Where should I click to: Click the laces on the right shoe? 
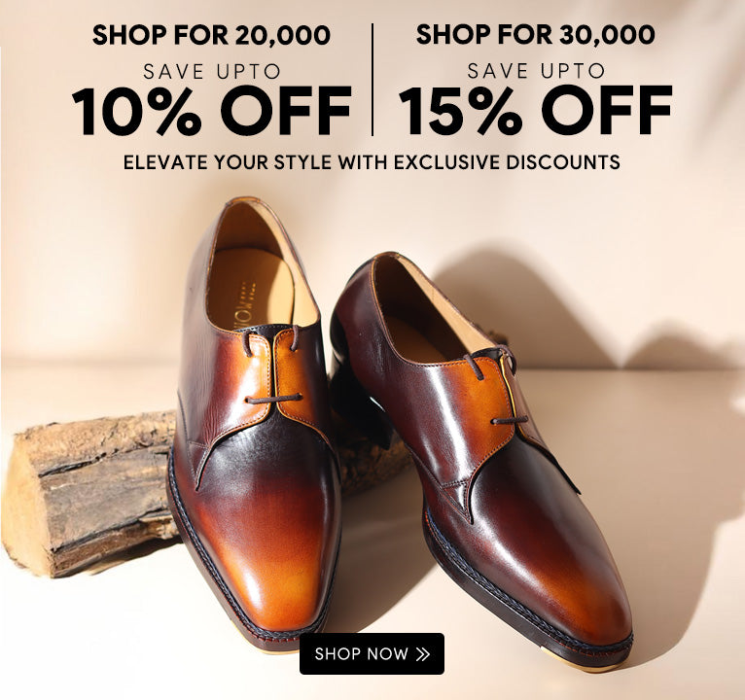(497, 385)
